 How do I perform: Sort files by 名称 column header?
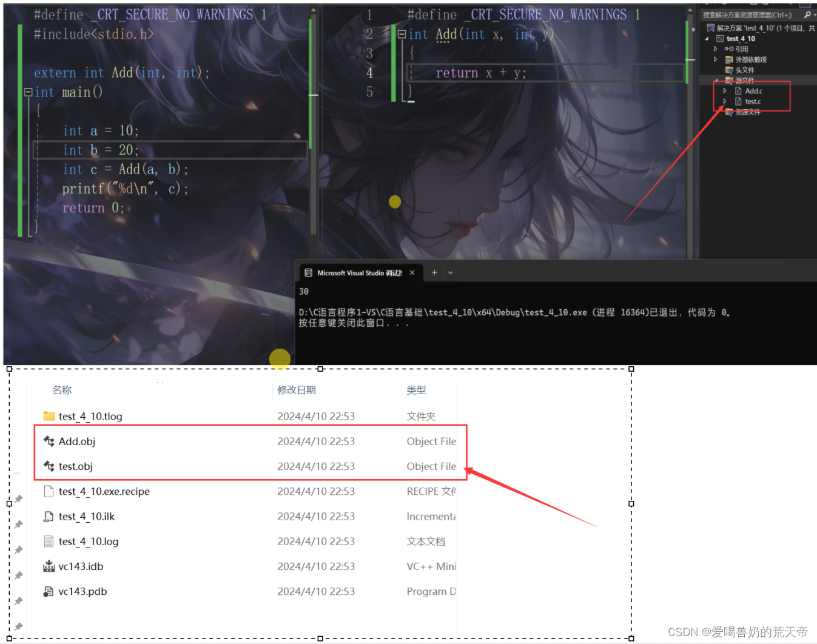62,390
